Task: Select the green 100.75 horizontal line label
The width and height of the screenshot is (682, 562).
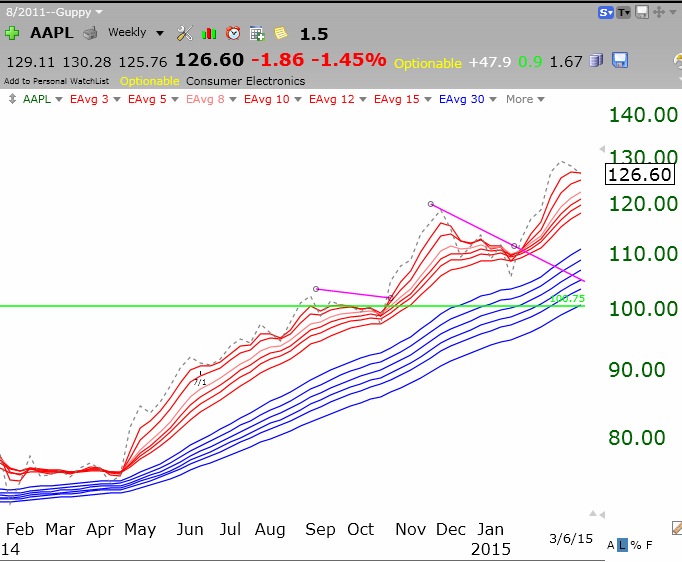Action: (x=567, y=298)
